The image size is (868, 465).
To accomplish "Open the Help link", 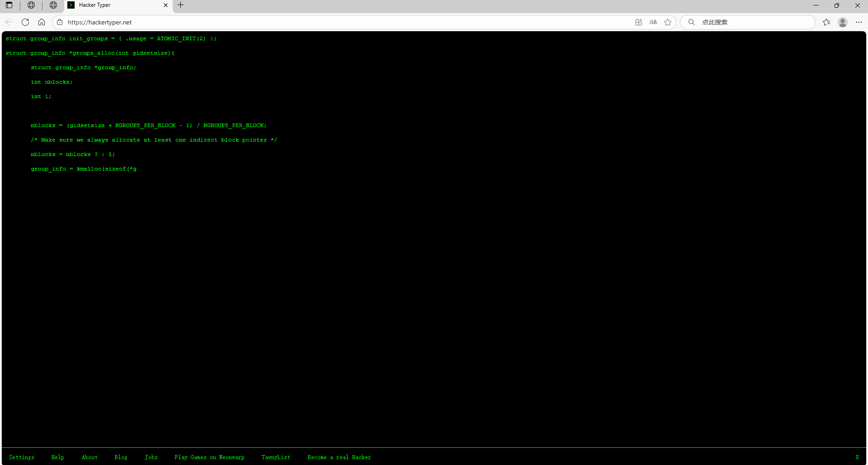I will pyautogui.click(x=57, y=457).
